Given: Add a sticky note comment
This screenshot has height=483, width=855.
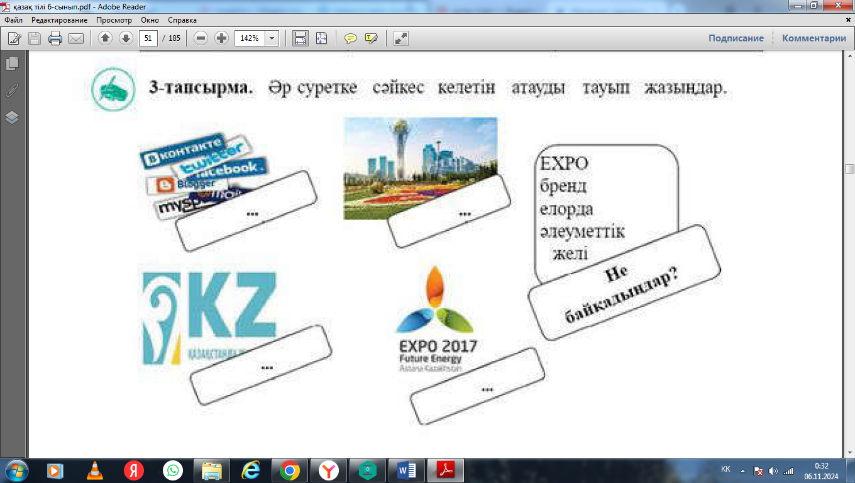Looking at the screenshot, I should click(x=350, y=38).
